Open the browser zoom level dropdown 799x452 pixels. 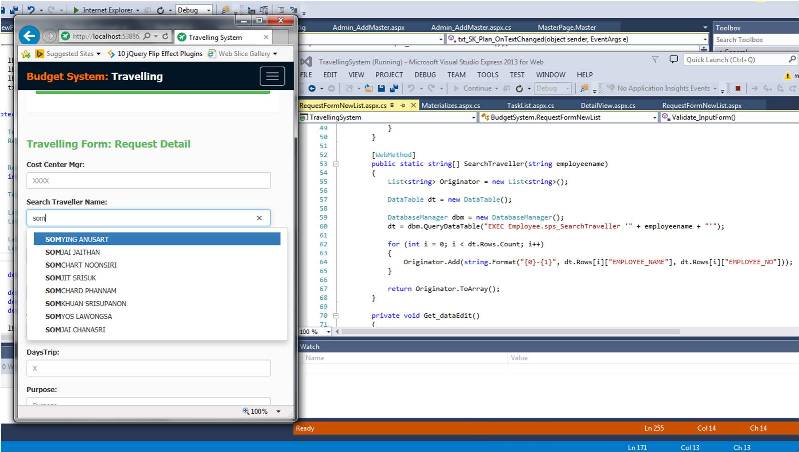click(x=278, y=411)
